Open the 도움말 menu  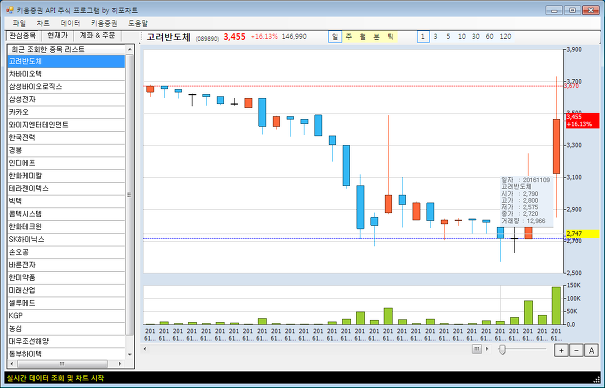click(138, 23)
